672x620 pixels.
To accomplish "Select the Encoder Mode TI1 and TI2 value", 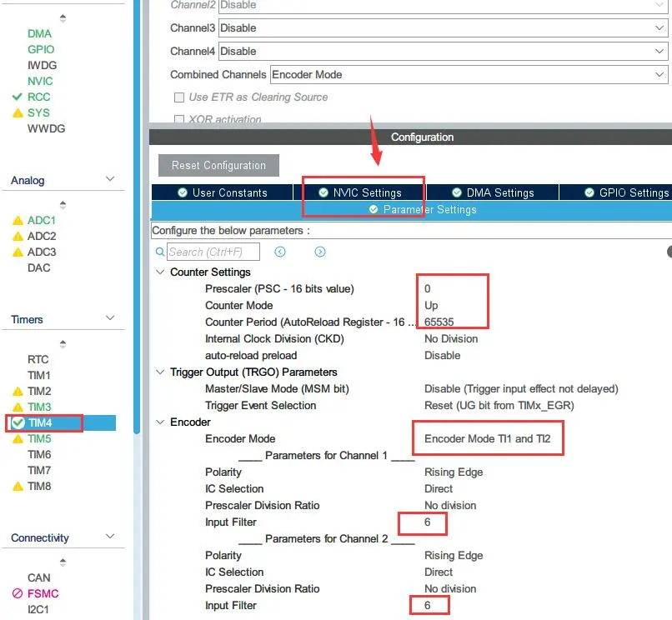I will click(x=488, y=438).
